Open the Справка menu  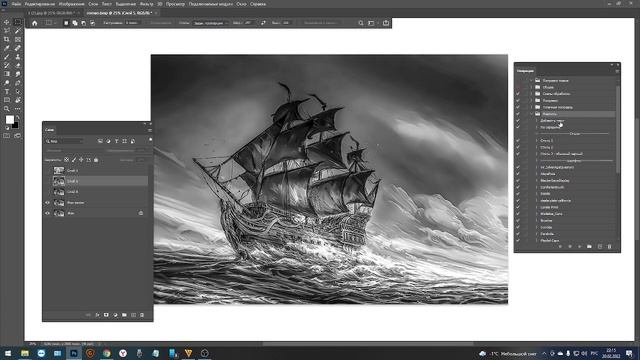258,4
